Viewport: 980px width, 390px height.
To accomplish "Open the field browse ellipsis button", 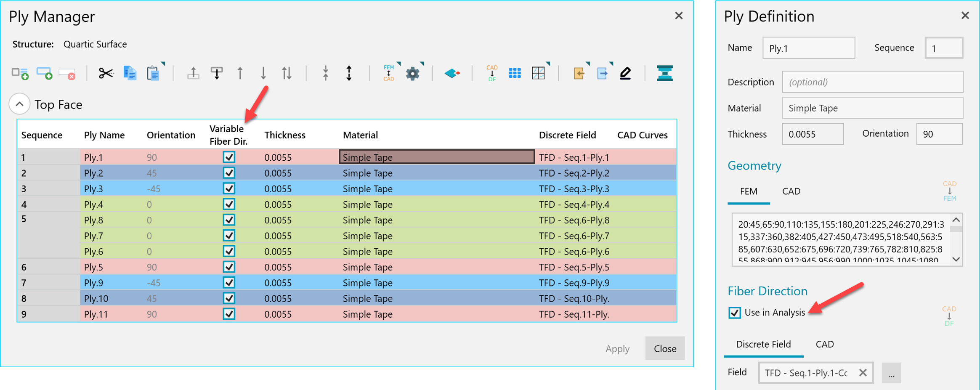I will (891, 373).
